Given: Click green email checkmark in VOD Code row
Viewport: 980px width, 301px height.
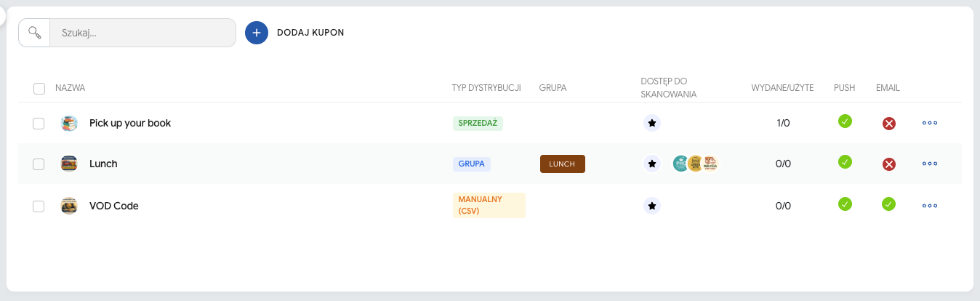Looking at the screenshot, I should coord(888,204).
